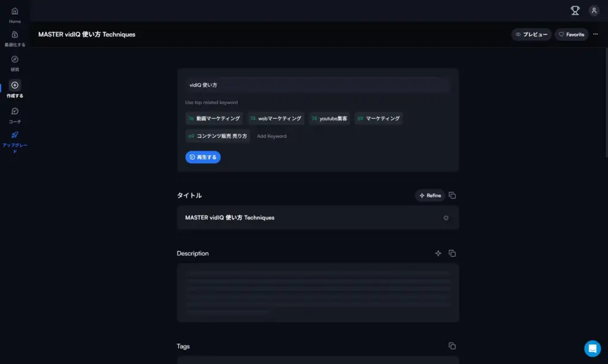Click the page vertical scrollbar
This screenshot has height=364, width=608.
coord(606,103)
